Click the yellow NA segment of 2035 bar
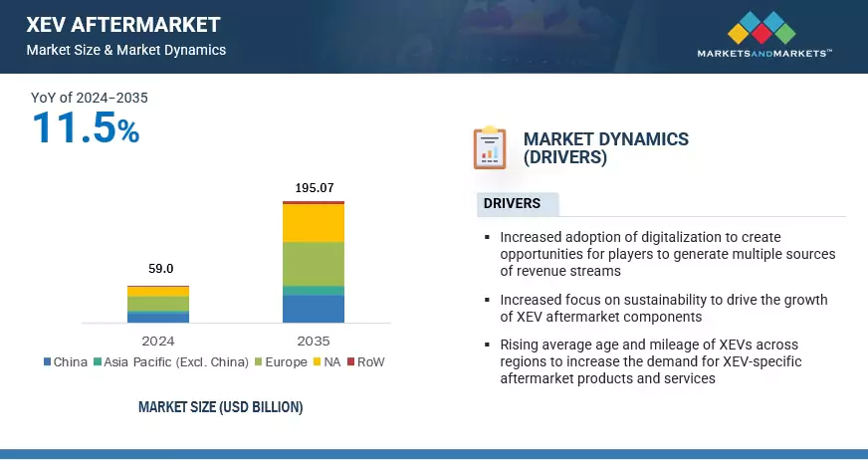Viewport: 868px width, 462px height. [314, 223]
